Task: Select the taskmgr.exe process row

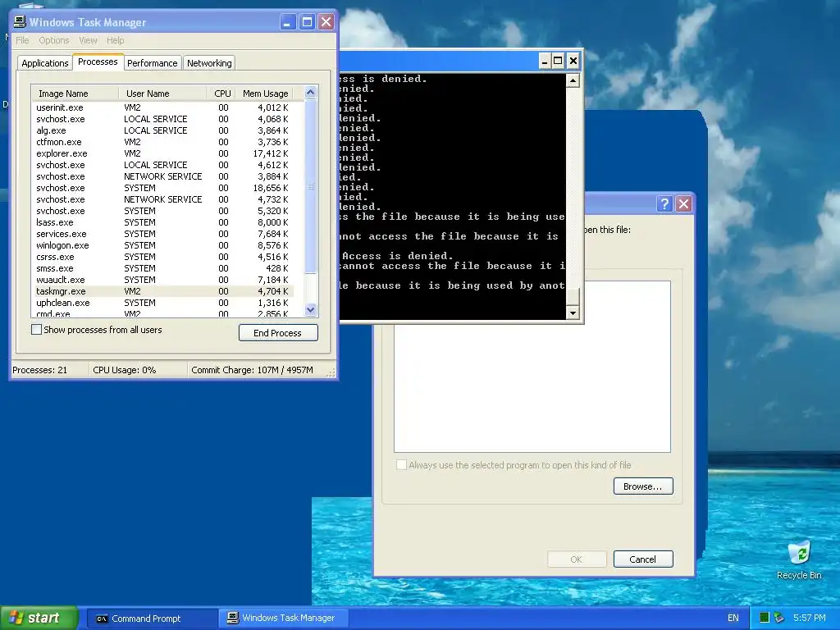Action: coord(162,291)
